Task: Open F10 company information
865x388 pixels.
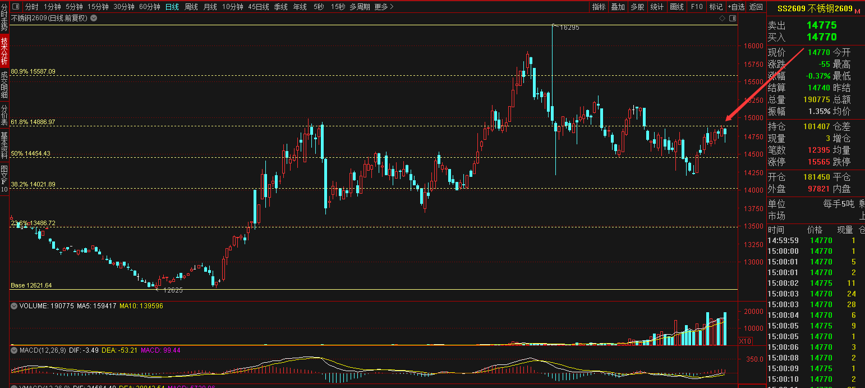Action: 696,7
